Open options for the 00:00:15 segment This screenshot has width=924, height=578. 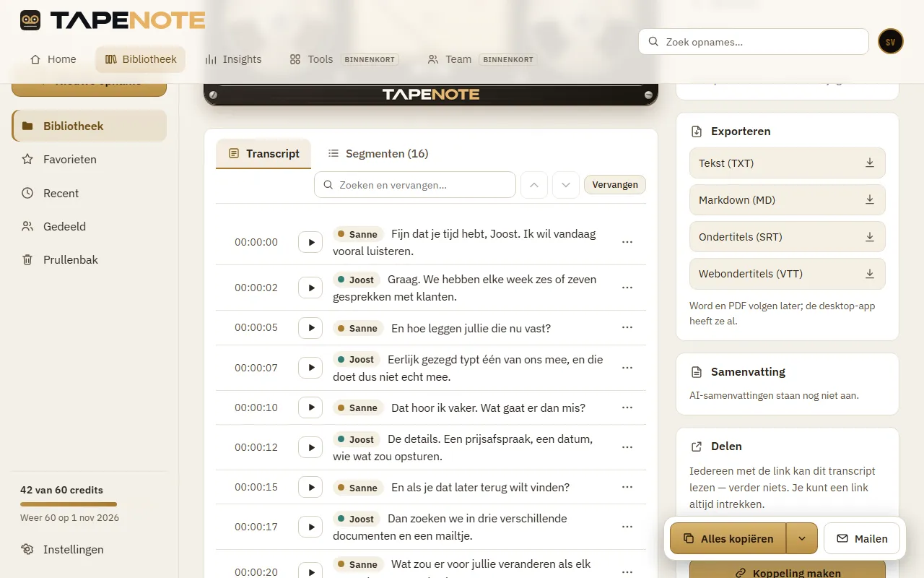pos(627,487)
